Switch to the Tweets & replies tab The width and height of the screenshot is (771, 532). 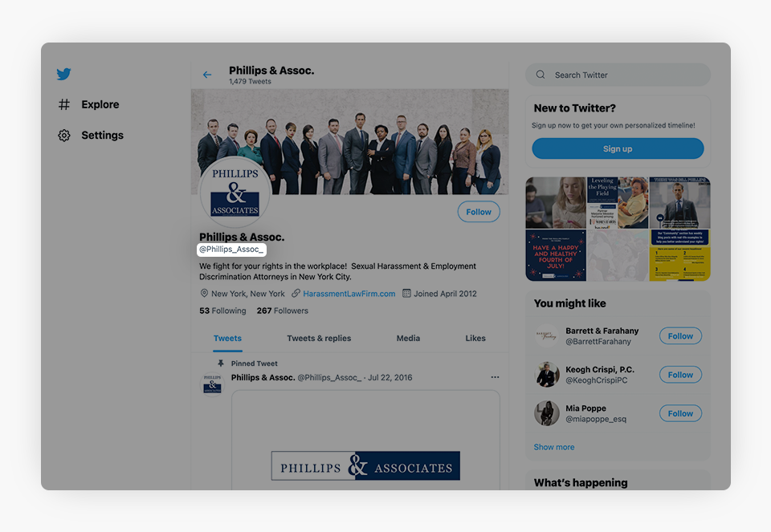[319, 338]
